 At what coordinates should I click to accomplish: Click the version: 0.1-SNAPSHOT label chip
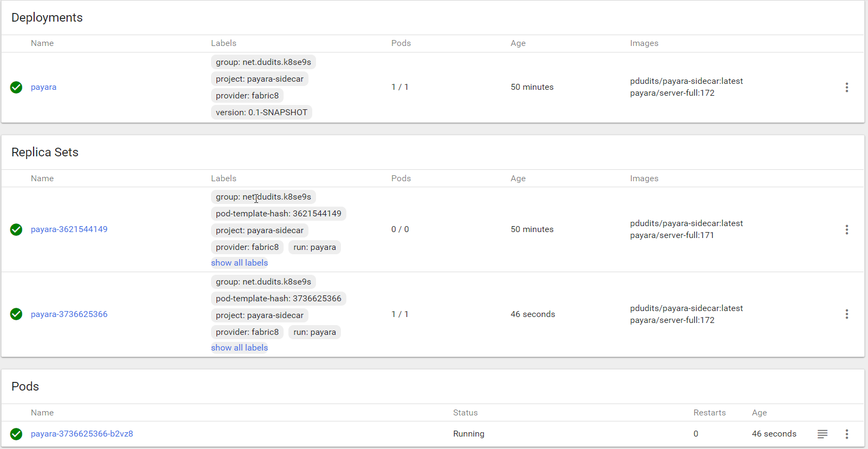pyautogui.click(x=261, y=113)
